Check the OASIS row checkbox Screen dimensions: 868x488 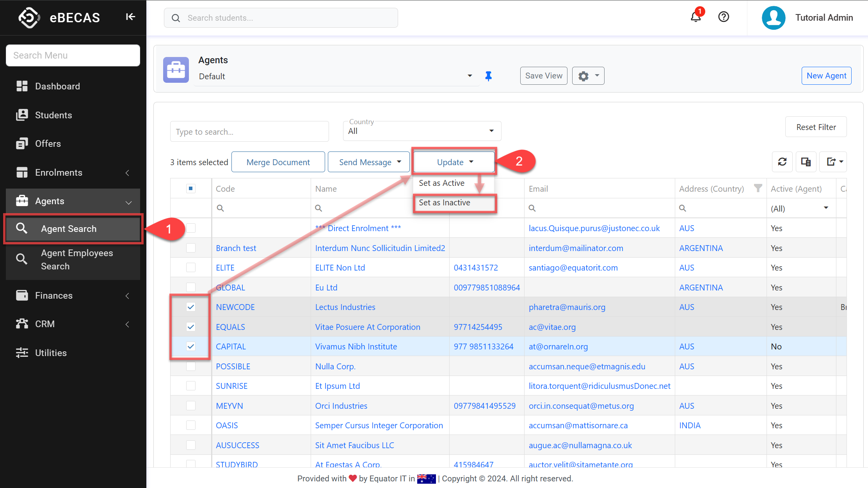(191, 425)
